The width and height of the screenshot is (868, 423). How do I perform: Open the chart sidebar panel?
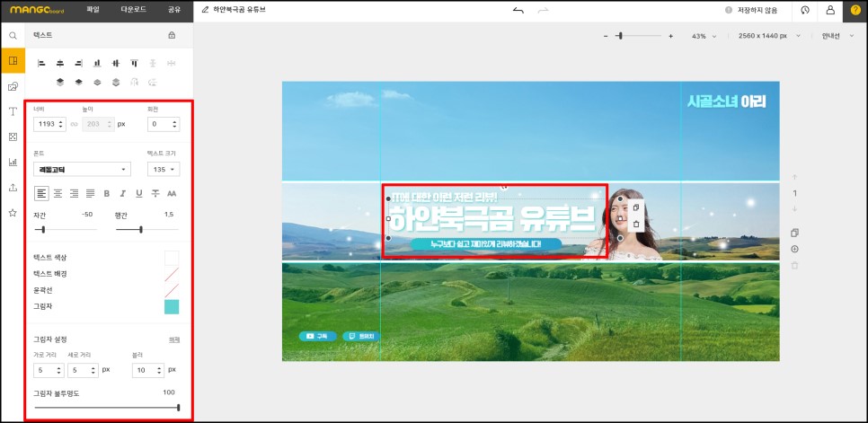[13, 162]
